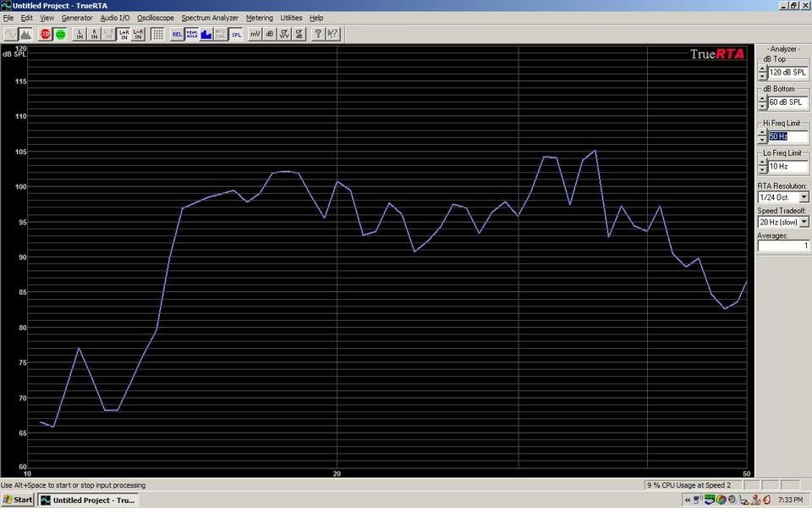Screen dimensions: 812x508
Task: Toggle the L+R IN input mode
Action: [x=123, y=34]
